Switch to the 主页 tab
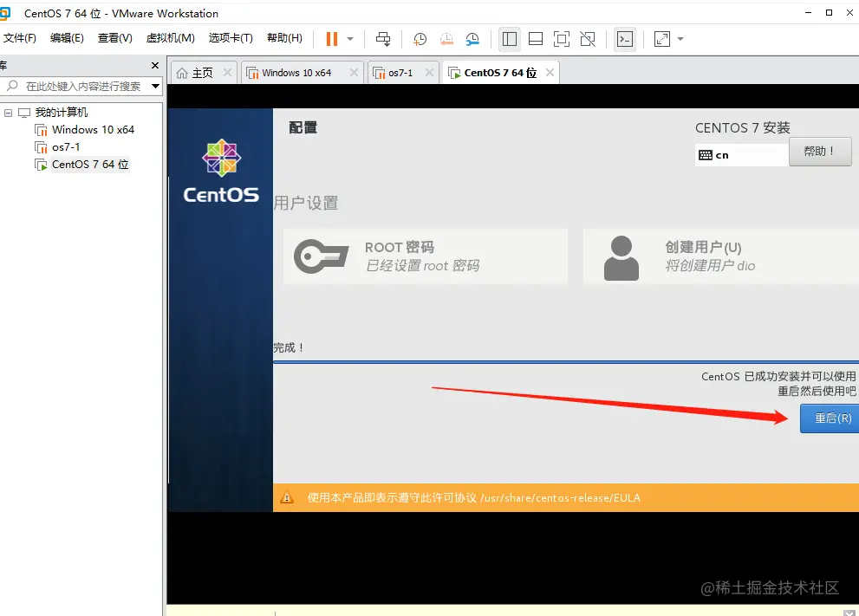Screen dimensions: 859x616 pos(202,73)
